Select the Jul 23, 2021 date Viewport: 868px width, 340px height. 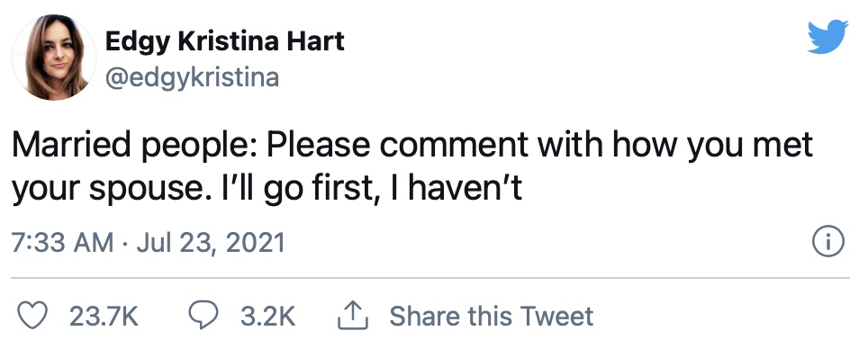(x=211, y=242)
